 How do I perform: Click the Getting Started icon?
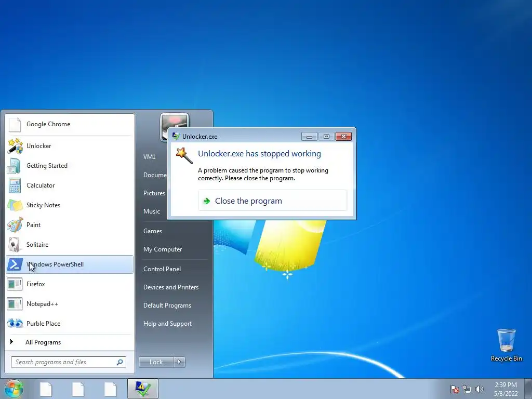click(x=15, y=166)
